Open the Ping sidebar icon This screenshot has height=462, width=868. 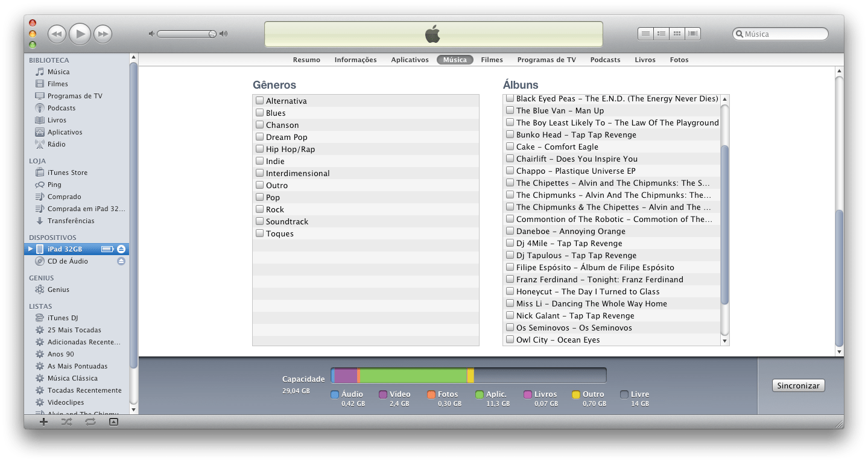(40, 185)
